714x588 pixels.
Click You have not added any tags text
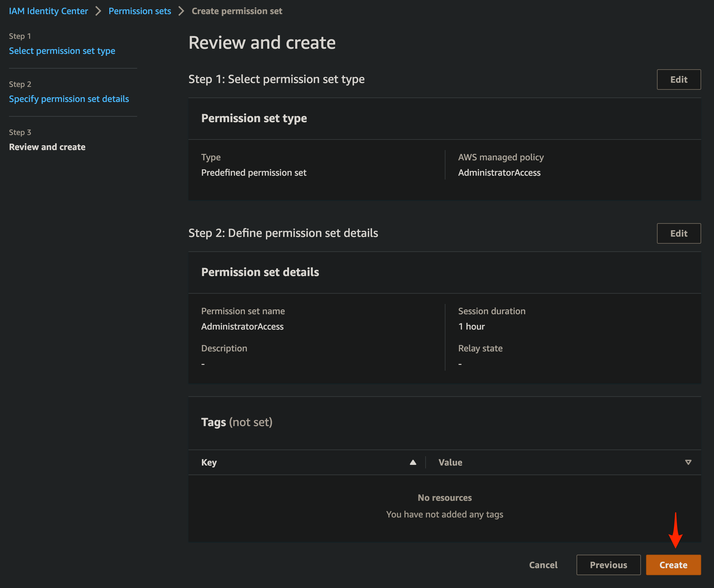point(444,514)
